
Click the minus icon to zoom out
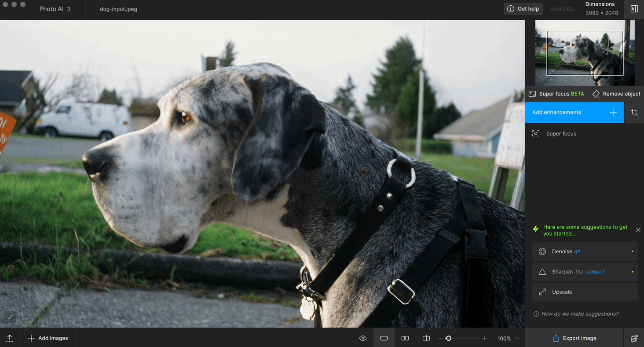pos(440,338)
